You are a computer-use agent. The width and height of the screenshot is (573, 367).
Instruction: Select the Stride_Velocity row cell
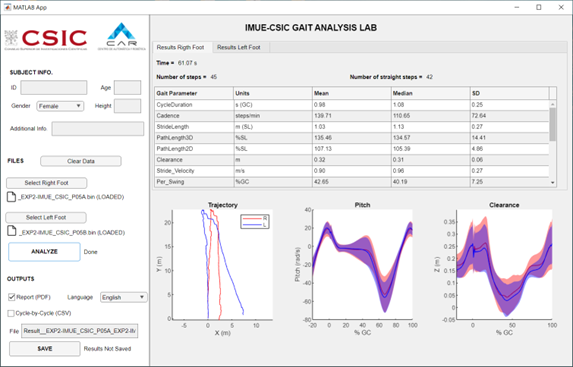[x=194, y=171]
